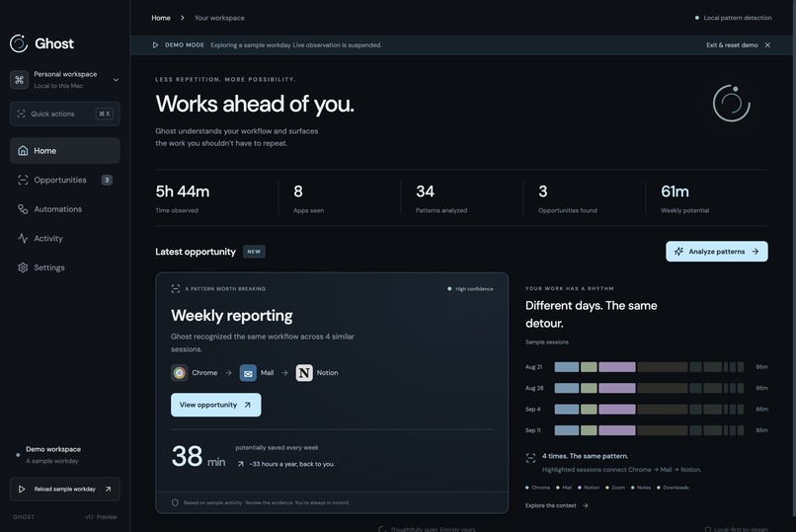Select Demo workspace entry in sidebar
This screenshot has height=532, width=796.
pyautogui.click(x=52, y=454)
